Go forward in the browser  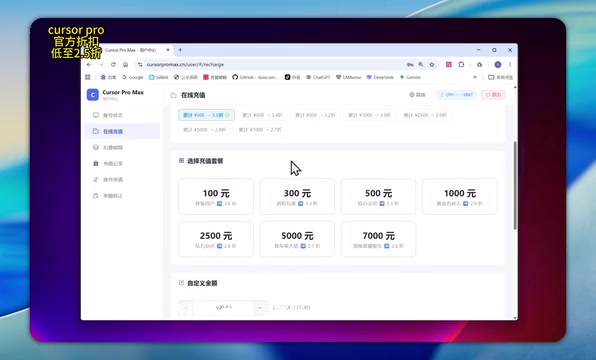tap(101, 65)
